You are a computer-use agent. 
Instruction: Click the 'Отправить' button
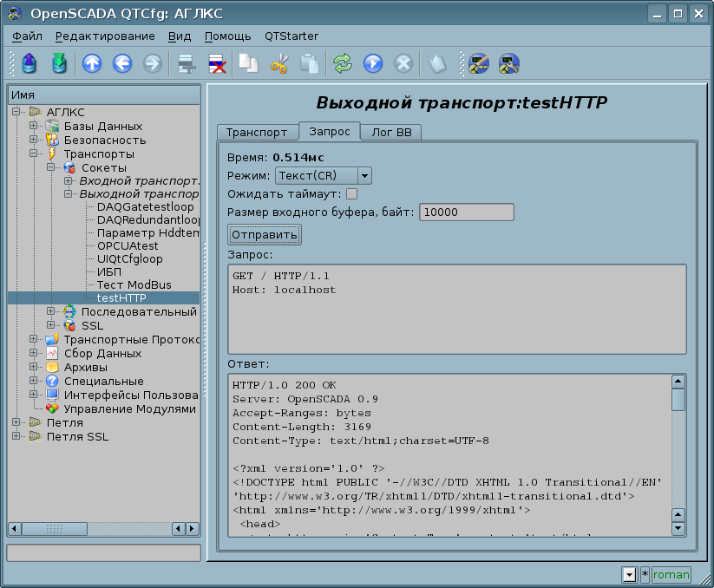coord(264,234)
